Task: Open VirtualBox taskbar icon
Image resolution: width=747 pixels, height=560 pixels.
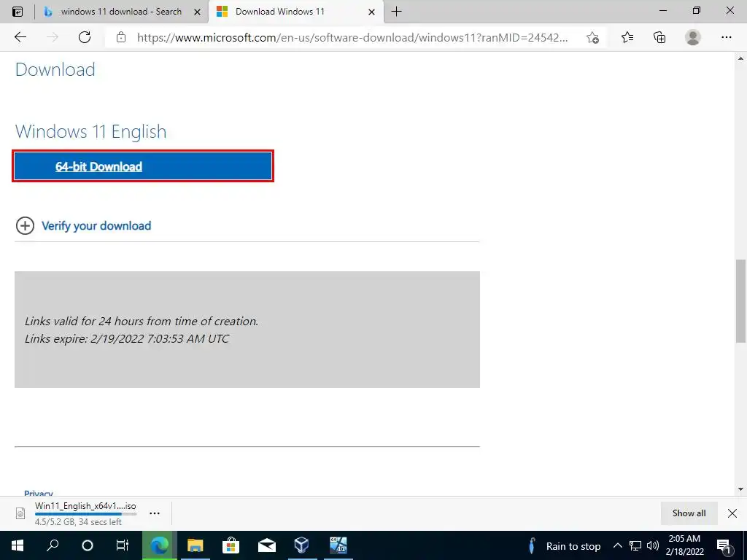Action: click(301, 545)
